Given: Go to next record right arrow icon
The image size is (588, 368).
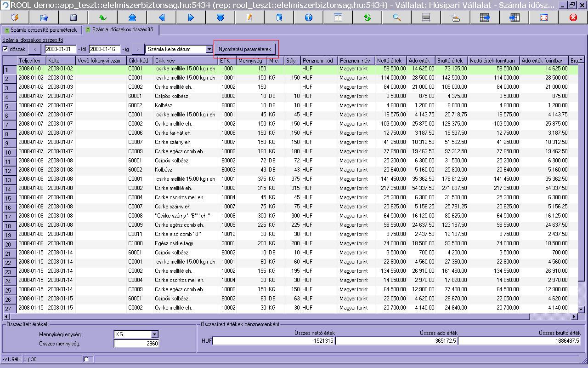Looking at the screenshot, I should click(191, 17).
